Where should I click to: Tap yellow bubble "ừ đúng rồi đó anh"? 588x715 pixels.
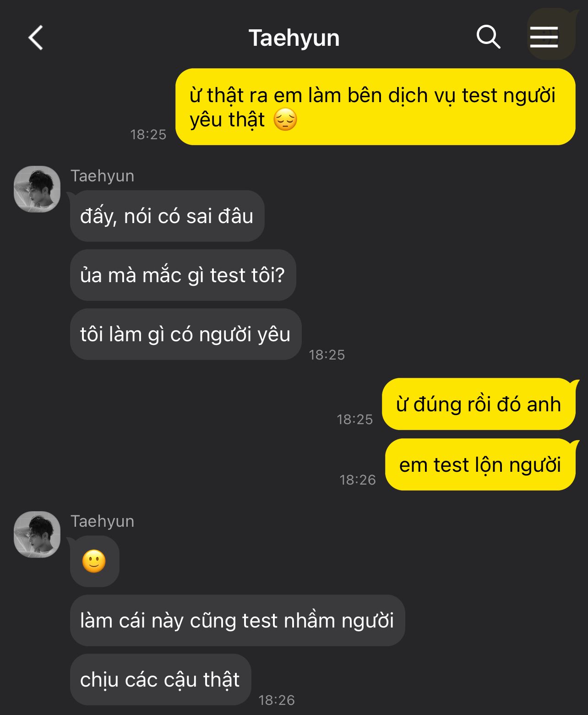pos(479,404)
